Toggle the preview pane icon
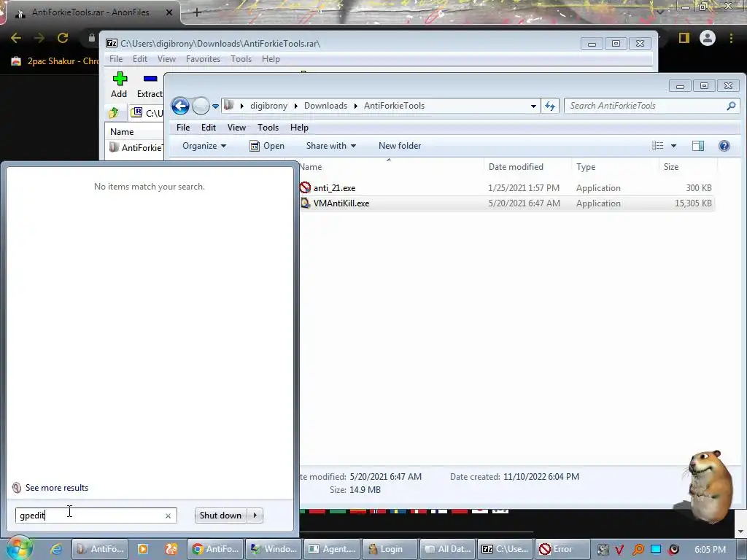The width and height of the screenshot is (747, 560). coord(698,146)
